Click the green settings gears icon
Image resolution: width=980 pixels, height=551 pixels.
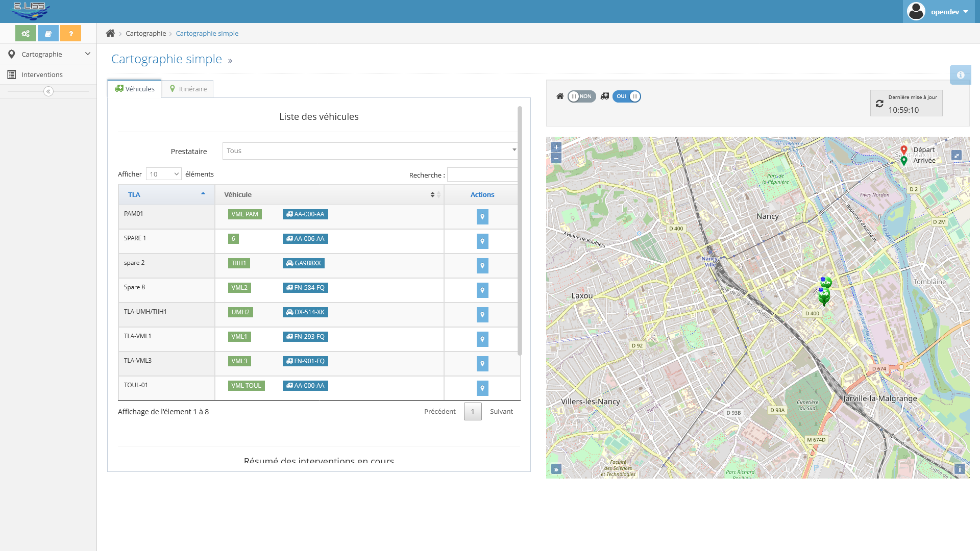coord(26,34)
